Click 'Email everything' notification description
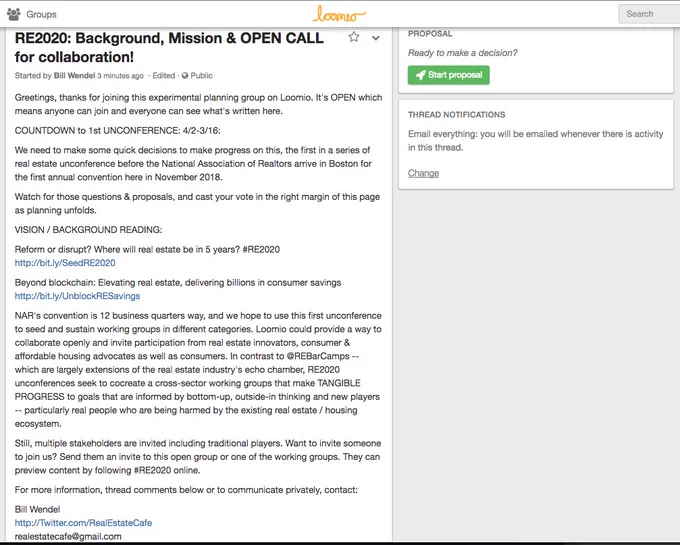Image resolution: width=680 pixels, height=545 pixels. click(536, 140)
